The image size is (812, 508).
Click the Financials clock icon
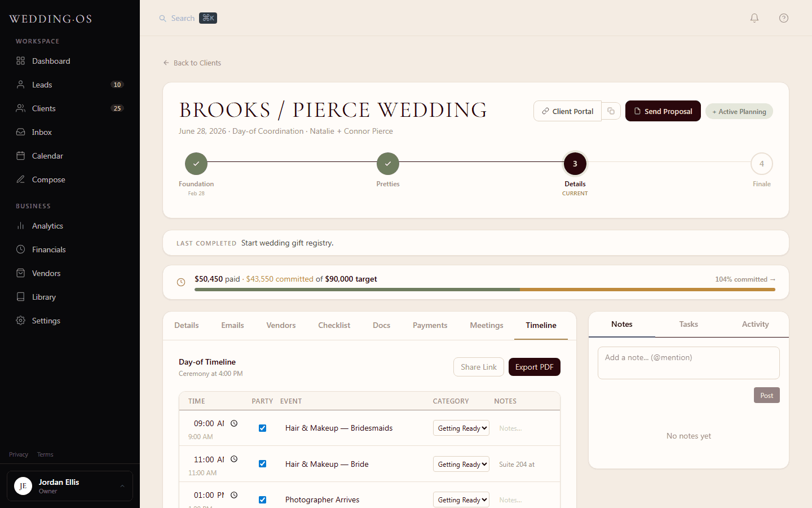tap(21, 249)
